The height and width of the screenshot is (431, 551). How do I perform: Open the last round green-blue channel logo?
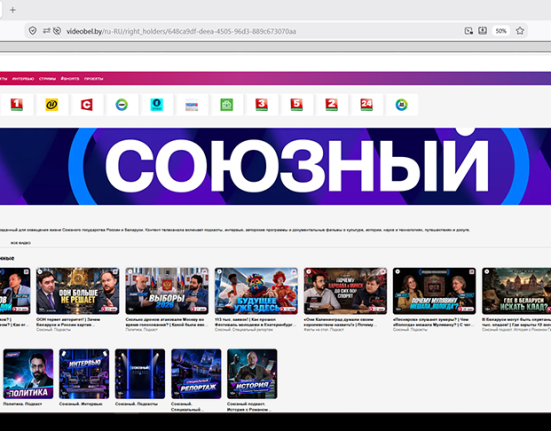[x=402, y=105]
